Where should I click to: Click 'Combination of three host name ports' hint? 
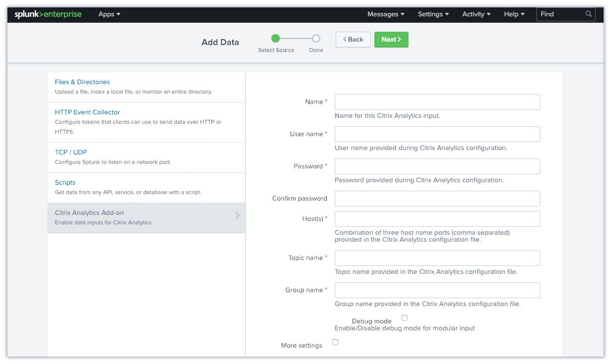[x=422, y=236]
